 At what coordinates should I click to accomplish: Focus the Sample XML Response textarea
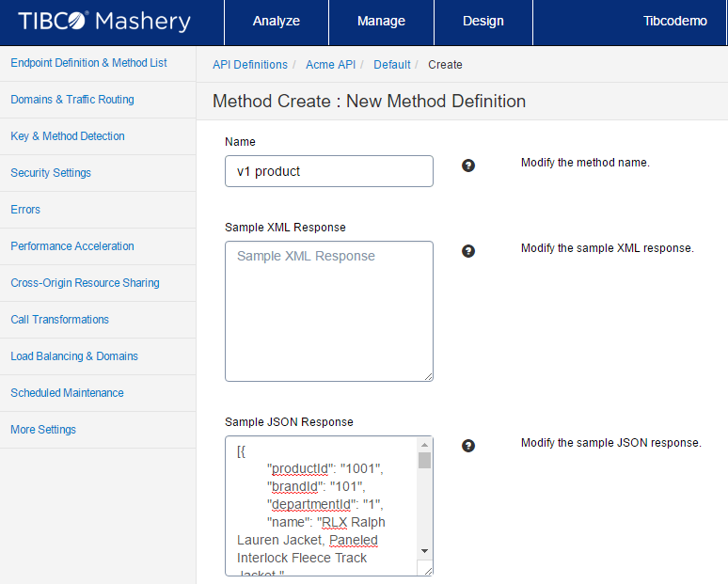pos(328,311)
